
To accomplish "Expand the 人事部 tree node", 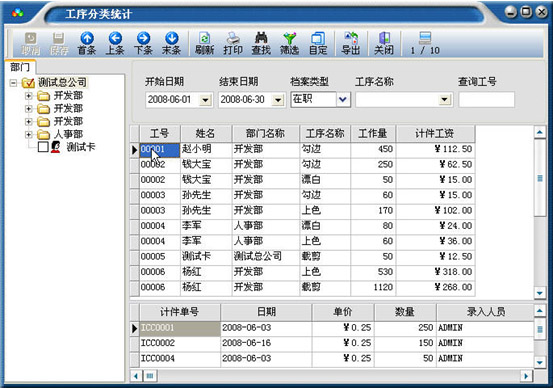I will (x=29, y=134).
